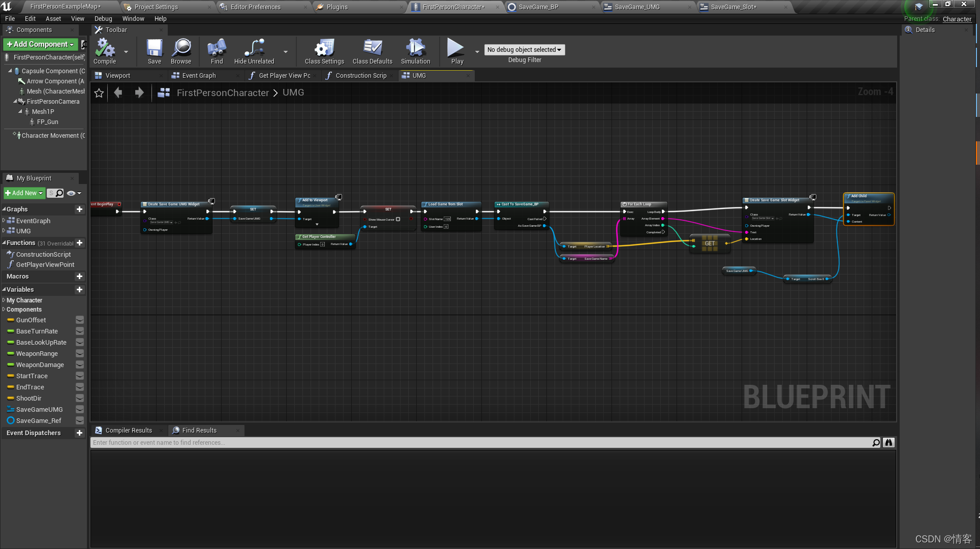Toggle visibility of SaveGame_Ref variable
980x549 pixels.
click(x=80, y=420)
